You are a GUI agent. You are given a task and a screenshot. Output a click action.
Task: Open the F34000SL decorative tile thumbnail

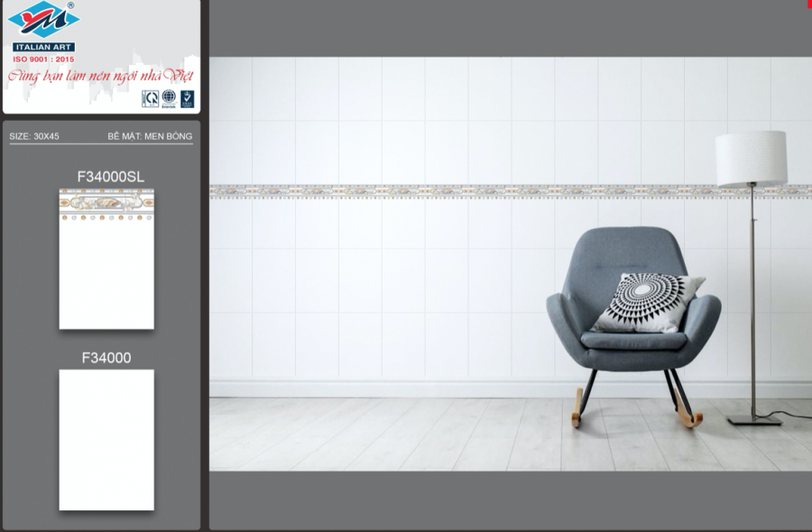pos(106,259)
